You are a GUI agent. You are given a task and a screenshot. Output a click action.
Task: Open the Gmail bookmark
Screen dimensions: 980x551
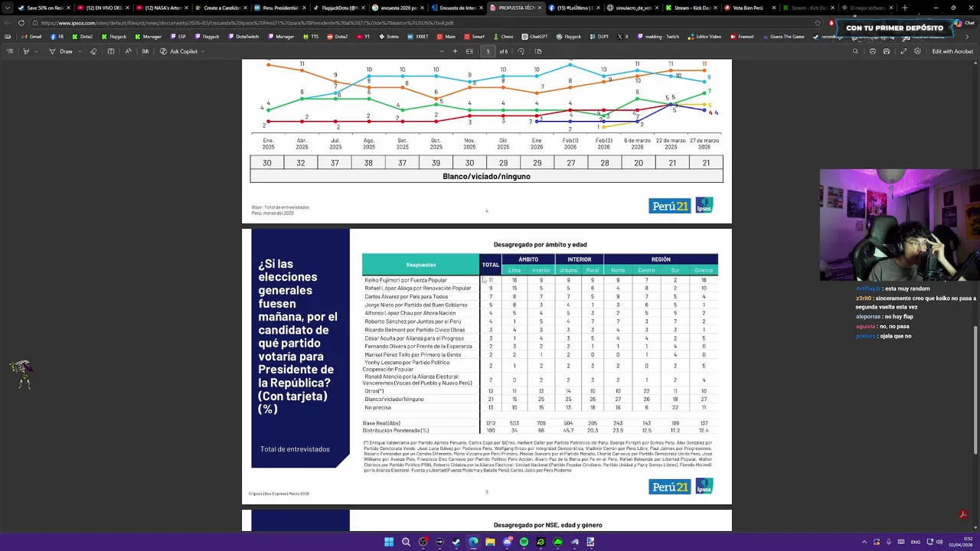pyautogui.click(x=31, y=37)
